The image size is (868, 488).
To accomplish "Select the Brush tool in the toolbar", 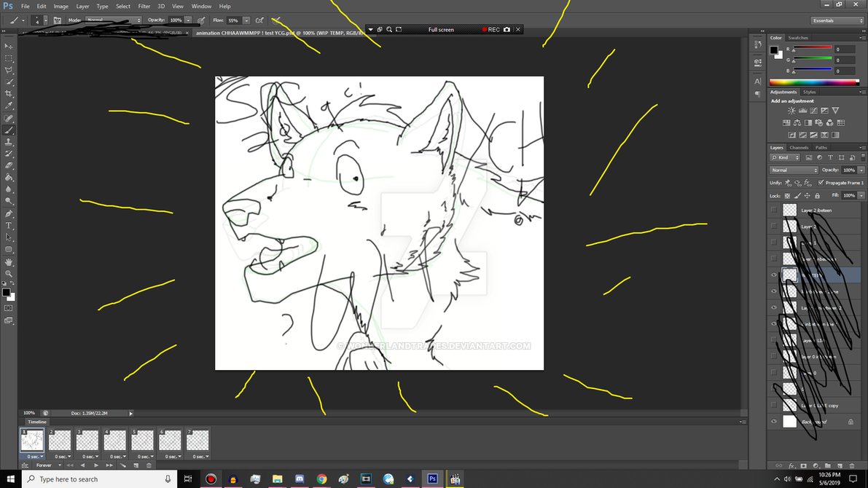I will (9, 130).
